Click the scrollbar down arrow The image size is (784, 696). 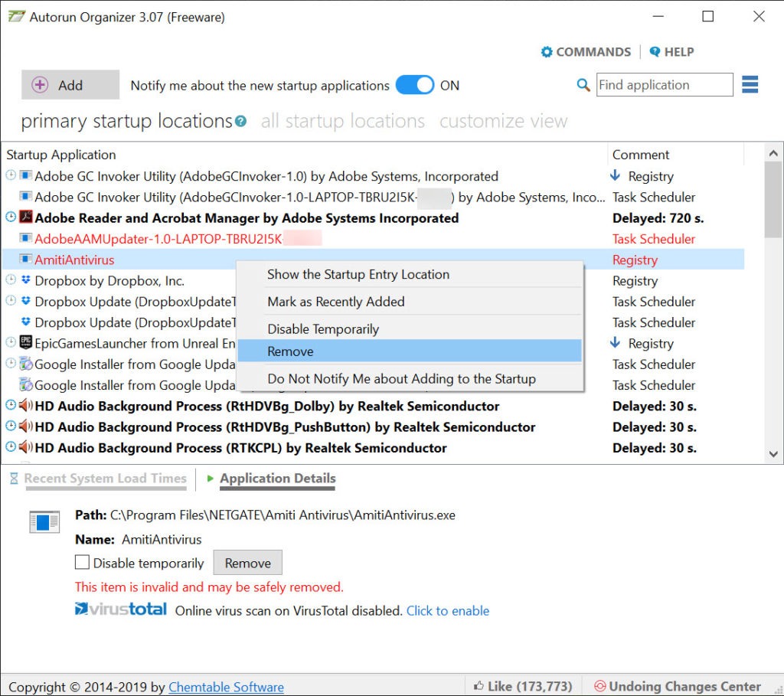773,454
